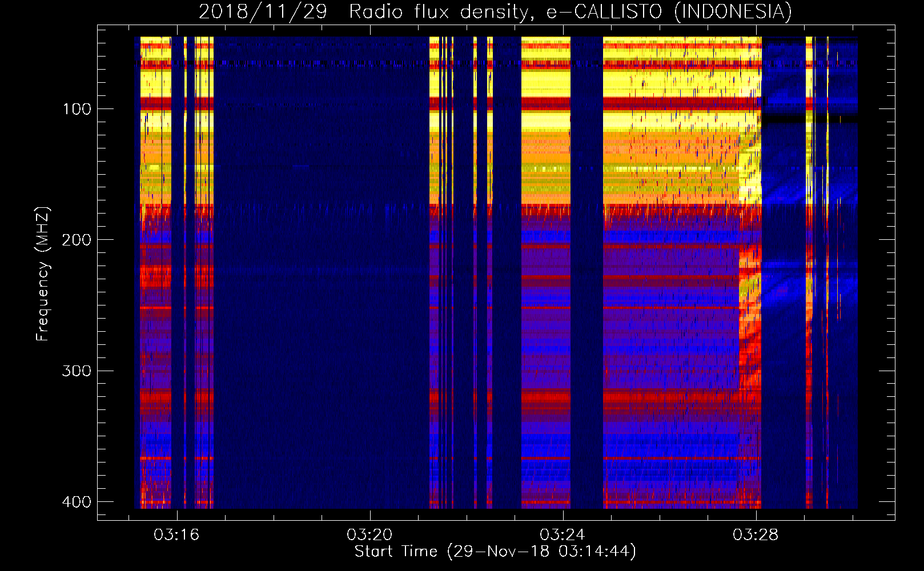
Task: Click the 03:20 time tick label
Action: (x=369, y=535)
